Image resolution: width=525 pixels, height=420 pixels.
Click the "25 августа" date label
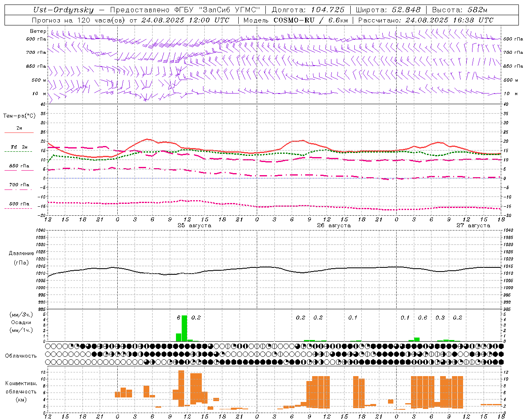pos(194,226)
